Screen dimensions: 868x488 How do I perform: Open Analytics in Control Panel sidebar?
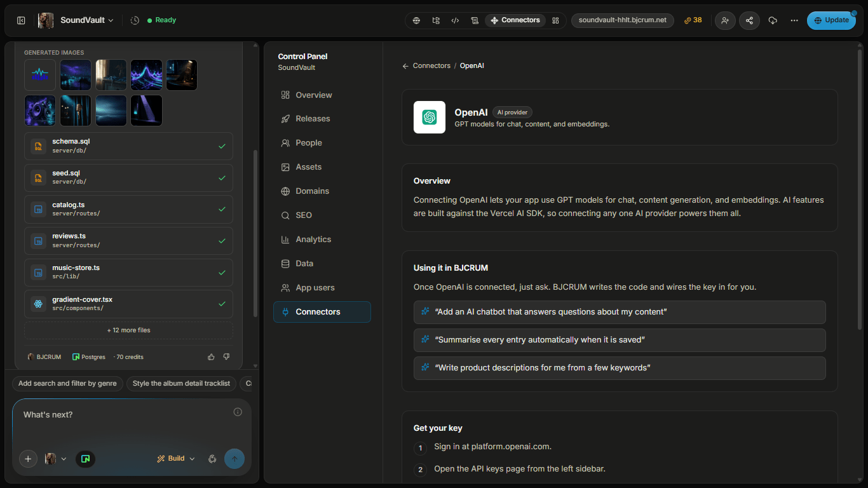322,240
